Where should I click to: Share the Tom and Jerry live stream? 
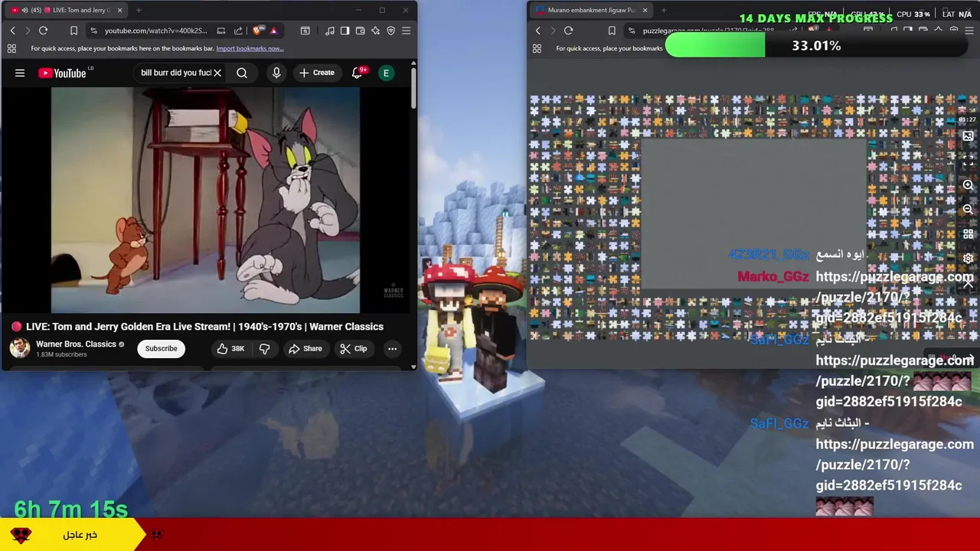click(x=305, y=348)
